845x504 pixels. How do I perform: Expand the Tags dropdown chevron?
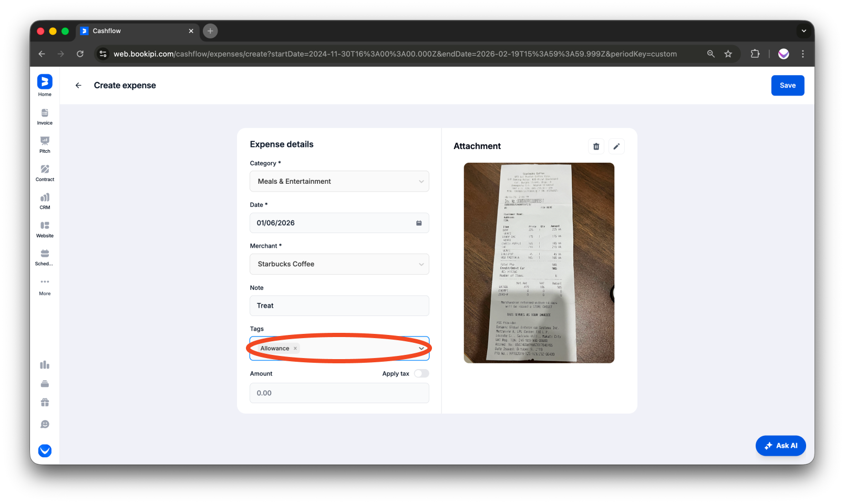pos(421,349)
